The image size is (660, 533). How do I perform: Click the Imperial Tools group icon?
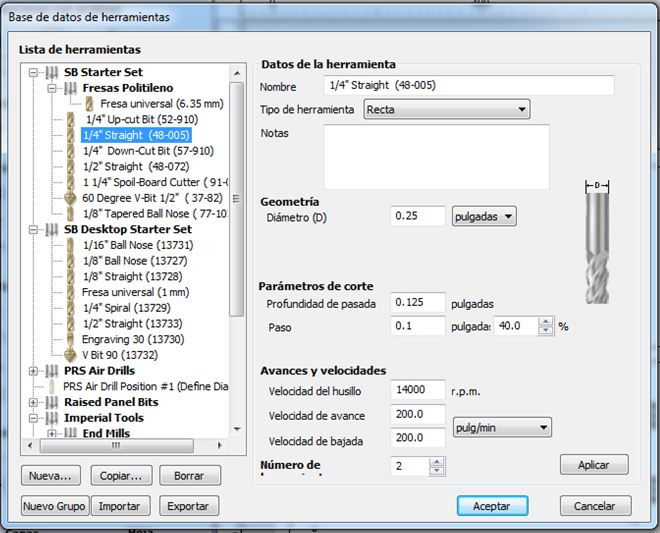pyautogui.click(x=52, y=418)
